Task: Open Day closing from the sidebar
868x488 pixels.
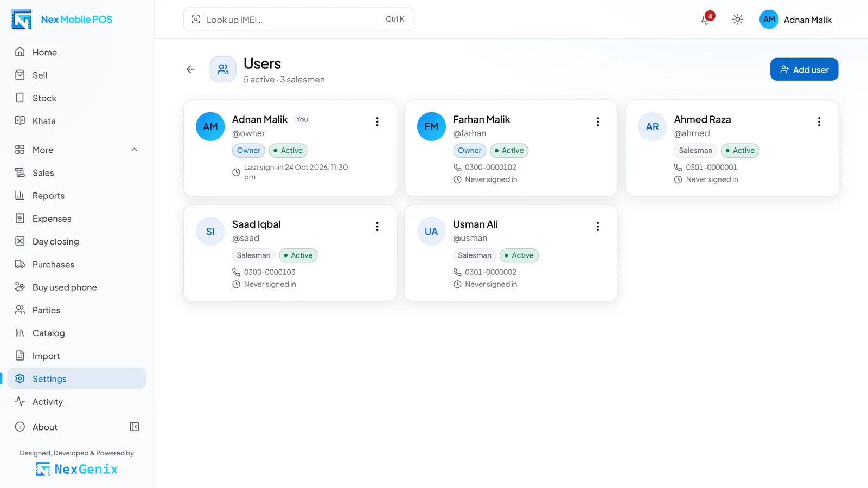Action: [x=77, y=241]
